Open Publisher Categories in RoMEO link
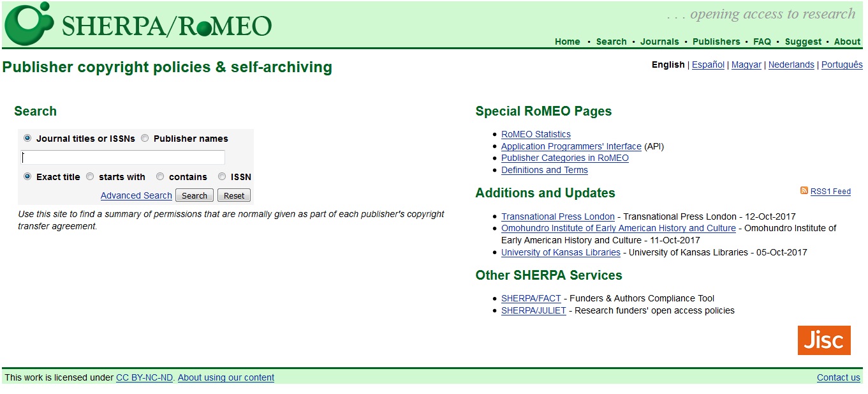This screenshot has width=868, height=394. [x=565, y=158]
